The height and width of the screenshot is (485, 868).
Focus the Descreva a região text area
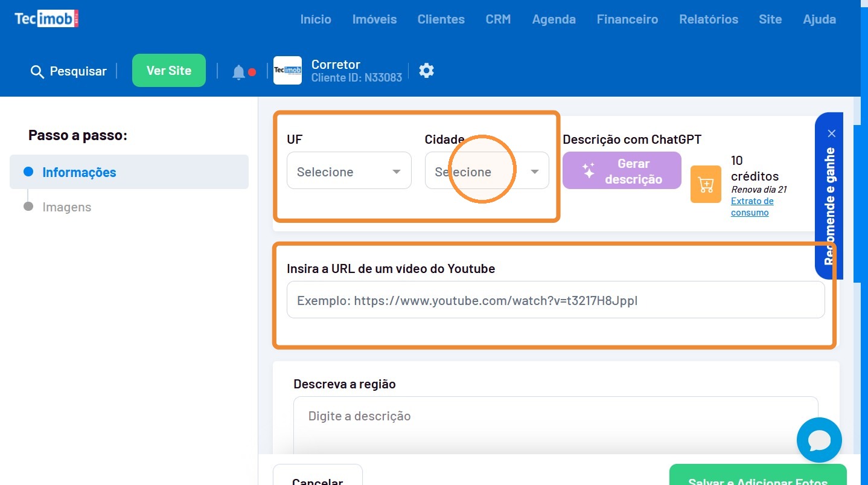coord(555,425)
